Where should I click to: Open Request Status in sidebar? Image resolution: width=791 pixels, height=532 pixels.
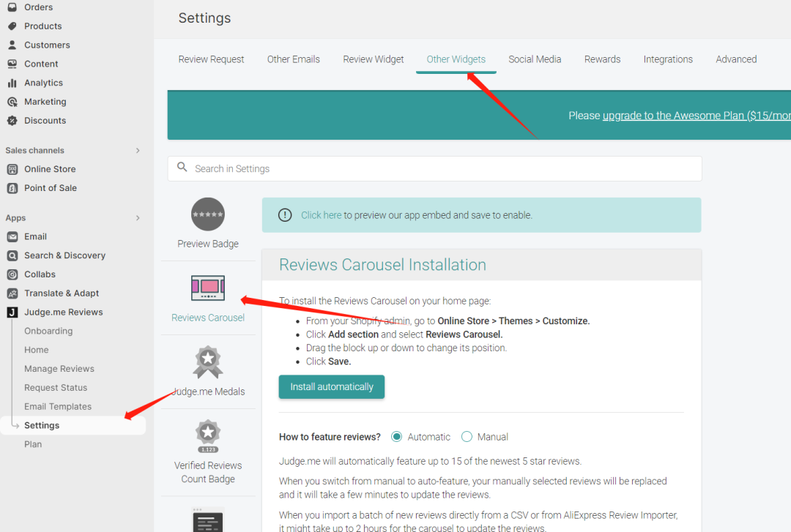click(56, 388)
